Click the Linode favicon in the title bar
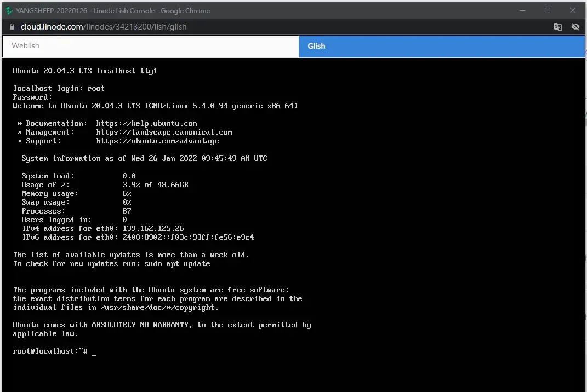 coord(9,11)
